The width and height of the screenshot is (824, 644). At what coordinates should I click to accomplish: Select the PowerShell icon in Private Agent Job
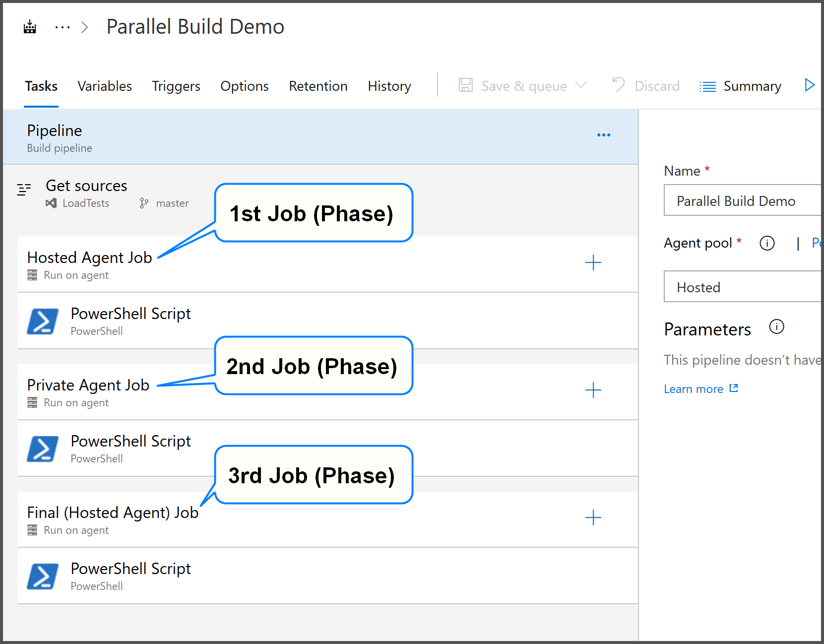[x=43, y=449]
